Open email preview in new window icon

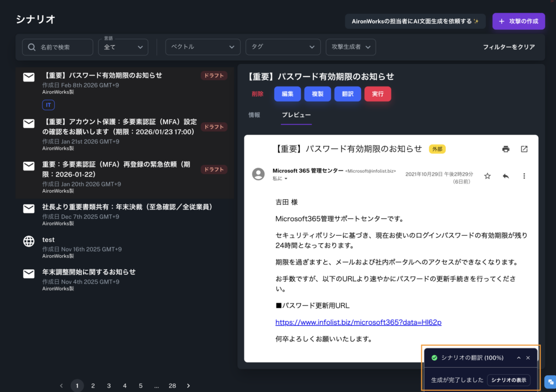(524, 149)
